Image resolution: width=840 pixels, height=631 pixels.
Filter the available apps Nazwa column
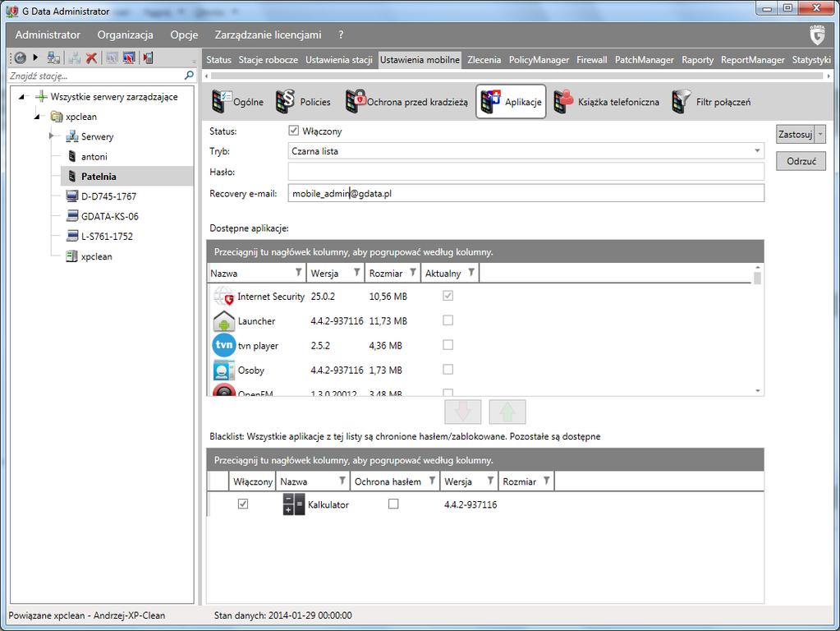298,272
